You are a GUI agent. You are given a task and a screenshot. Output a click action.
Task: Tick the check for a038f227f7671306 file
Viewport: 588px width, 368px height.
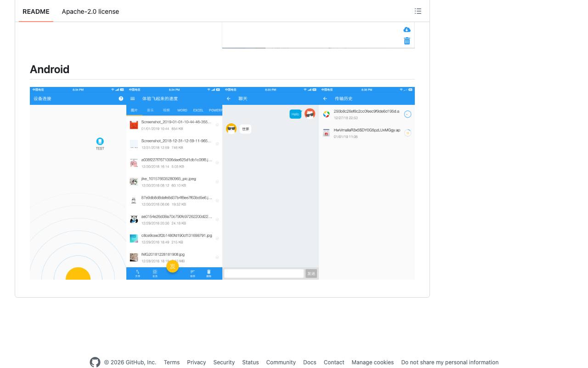[x=217, y=163]
